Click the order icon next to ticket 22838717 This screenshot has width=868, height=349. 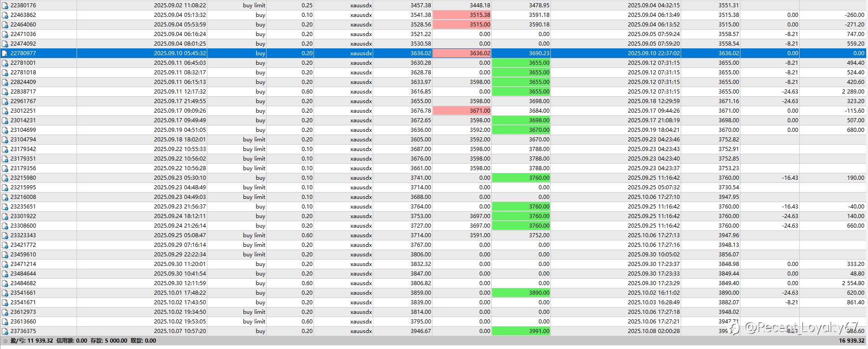point(5,92)
